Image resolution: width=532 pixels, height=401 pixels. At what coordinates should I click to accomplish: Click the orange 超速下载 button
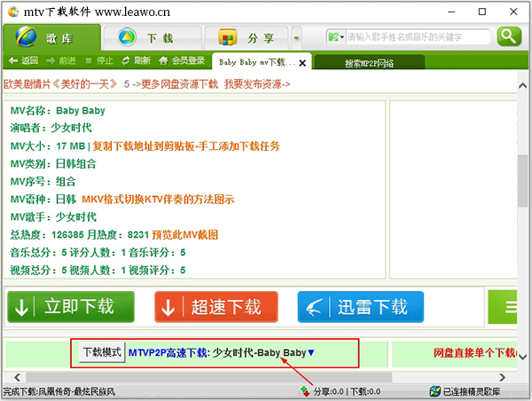point(216,307)
